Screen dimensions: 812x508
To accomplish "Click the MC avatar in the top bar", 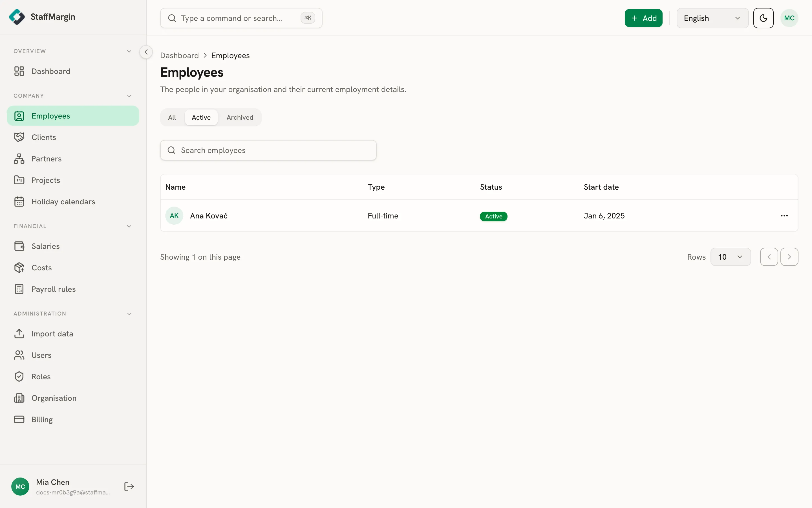I will tap(789, 18).
